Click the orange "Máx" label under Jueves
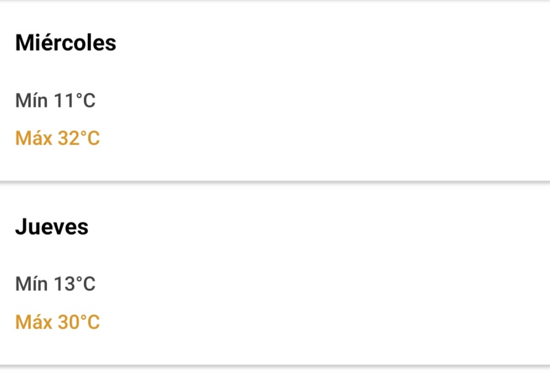 [x=33, y=322]
